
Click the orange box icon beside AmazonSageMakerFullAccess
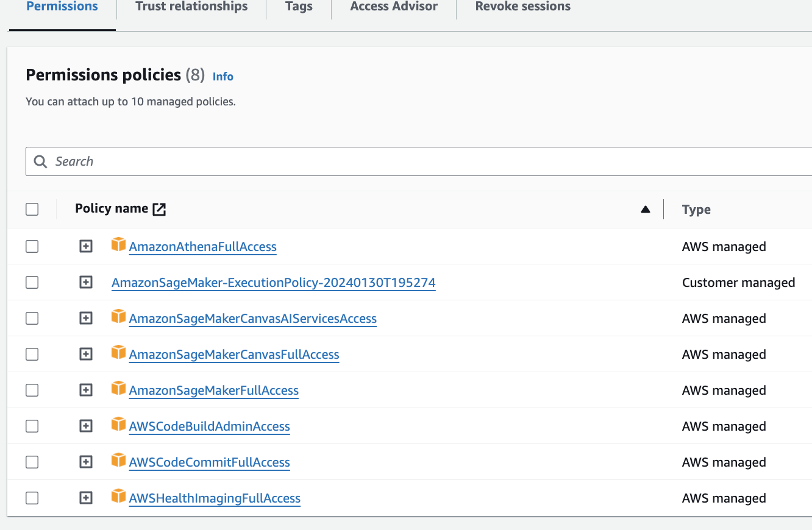118,389
